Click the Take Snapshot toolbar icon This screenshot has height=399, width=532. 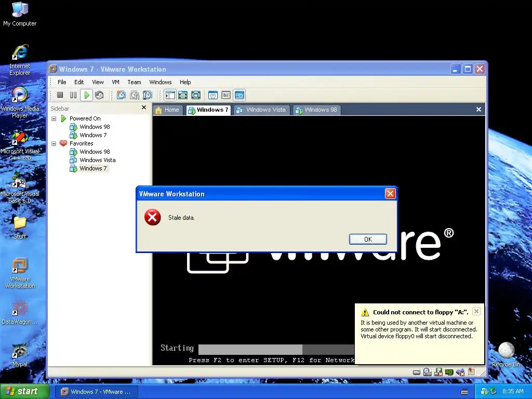[121, 96]
